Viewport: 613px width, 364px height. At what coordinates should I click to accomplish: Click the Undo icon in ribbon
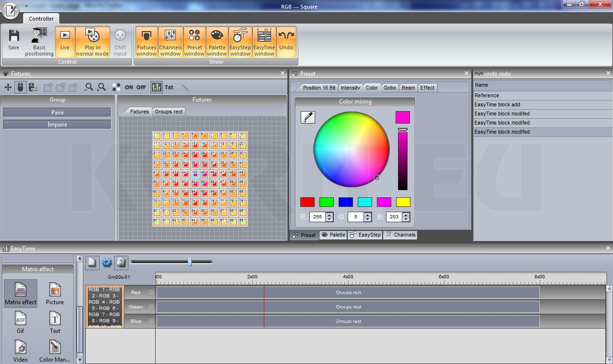click(x=286, y=42)
